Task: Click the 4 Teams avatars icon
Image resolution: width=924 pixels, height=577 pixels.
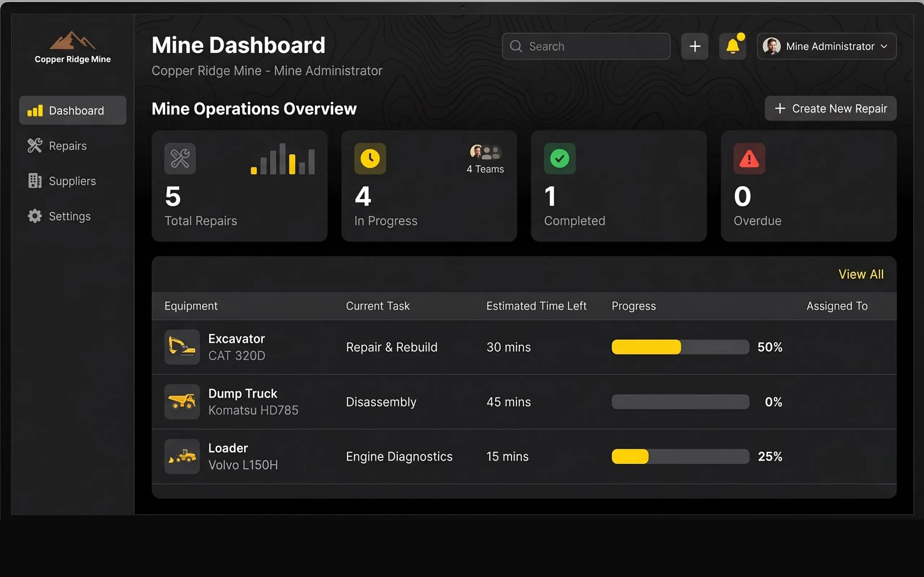Action: click(x=485, y=152)
